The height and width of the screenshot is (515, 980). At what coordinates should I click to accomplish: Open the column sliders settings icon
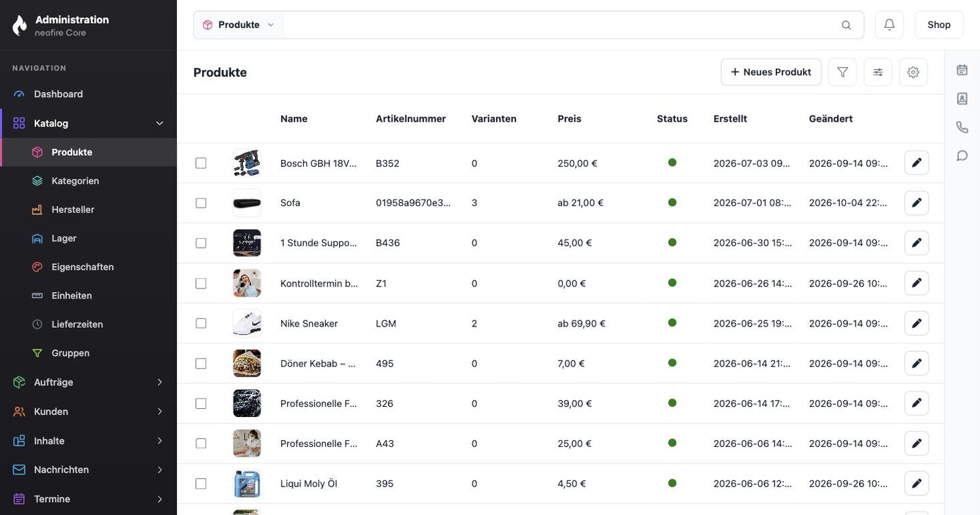tap(878, 72)
